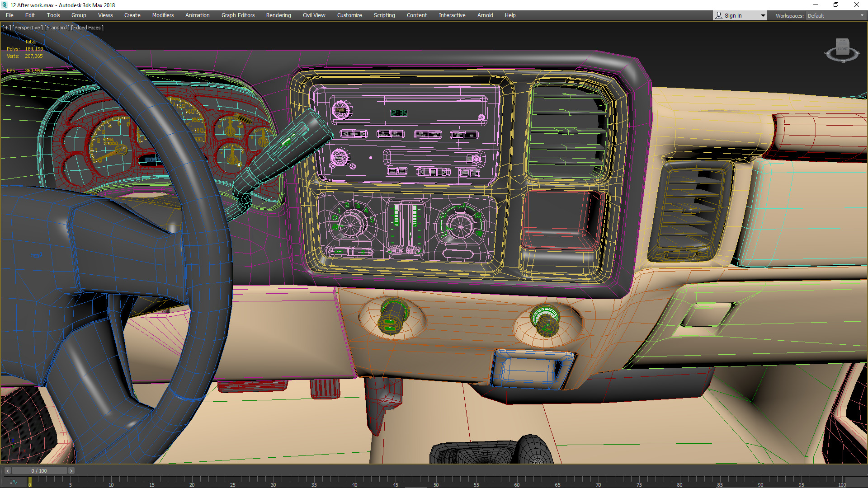Open the Modifiers menu
This screenshot has height=488, width=868.
click(163, 15)
